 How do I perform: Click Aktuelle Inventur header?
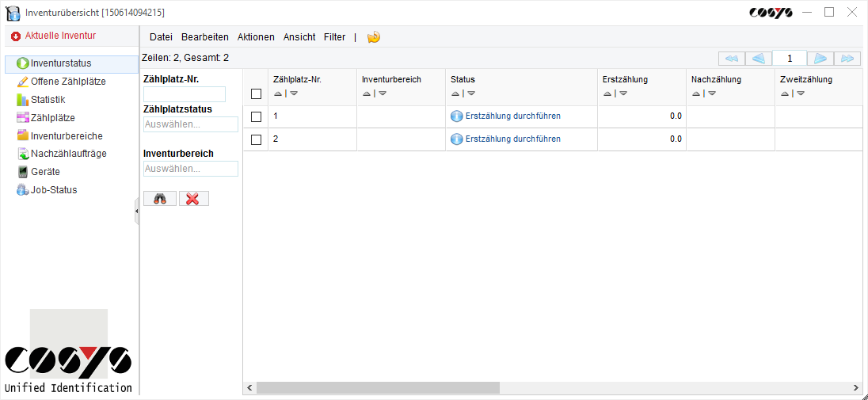(x=60, y=36)
